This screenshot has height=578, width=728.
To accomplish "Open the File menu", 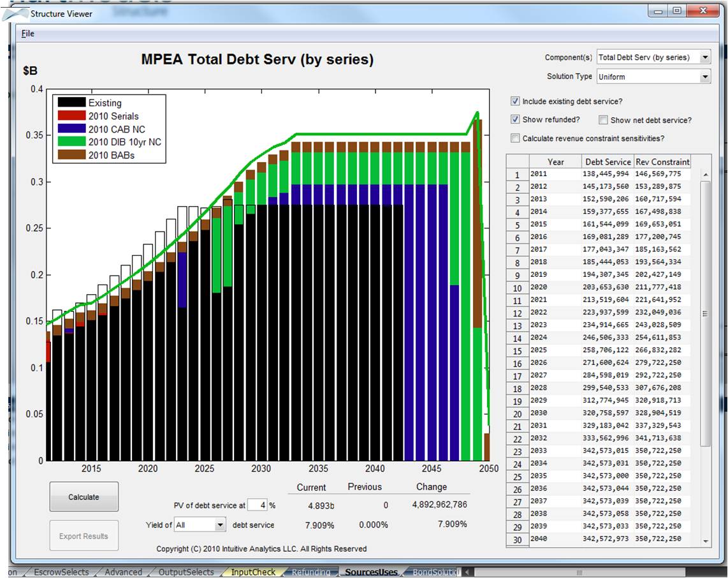I will [x=27, y=33].
